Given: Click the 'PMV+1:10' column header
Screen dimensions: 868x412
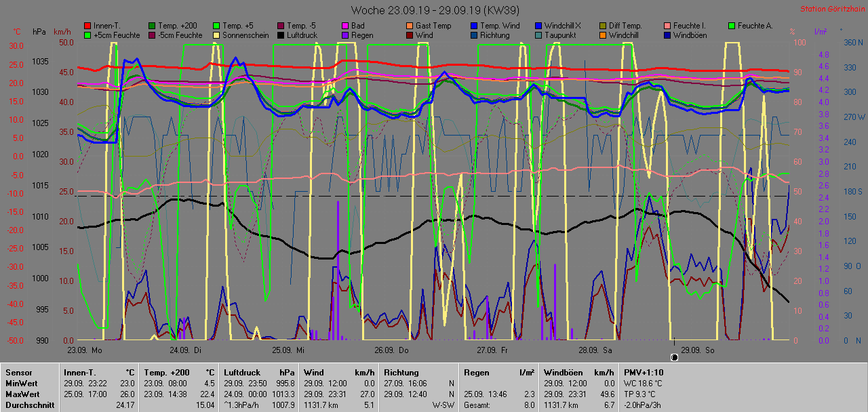Looking at the screenshot, I should (x=644, y=372).
